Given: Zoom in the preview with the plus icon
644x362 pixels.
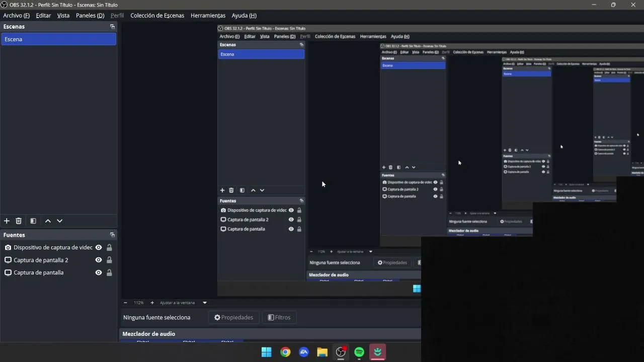Looking at the screenshot, I should [152, 303].
